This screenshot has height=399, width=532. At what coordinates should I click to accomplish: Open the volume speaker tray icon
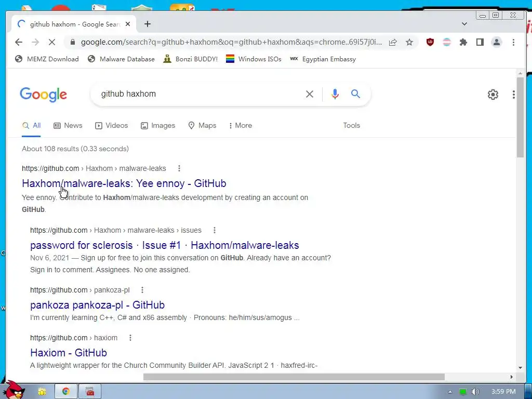(x=475, y=392)
